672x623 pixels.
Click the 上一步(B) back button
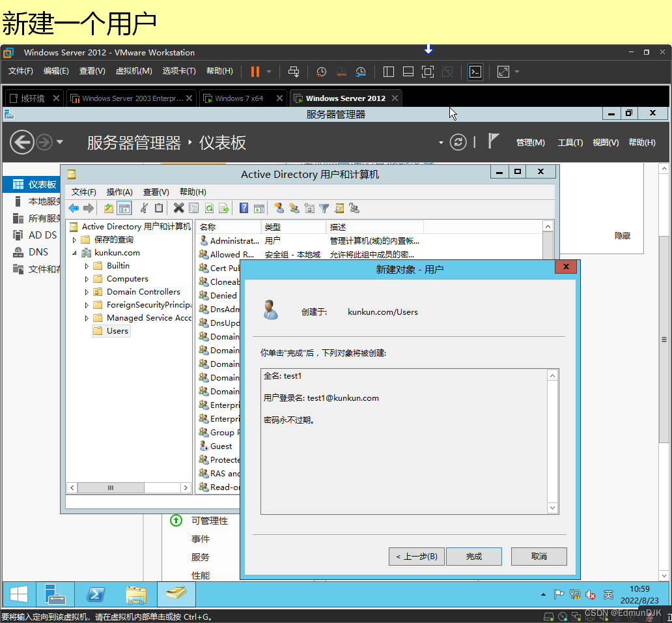416,557
